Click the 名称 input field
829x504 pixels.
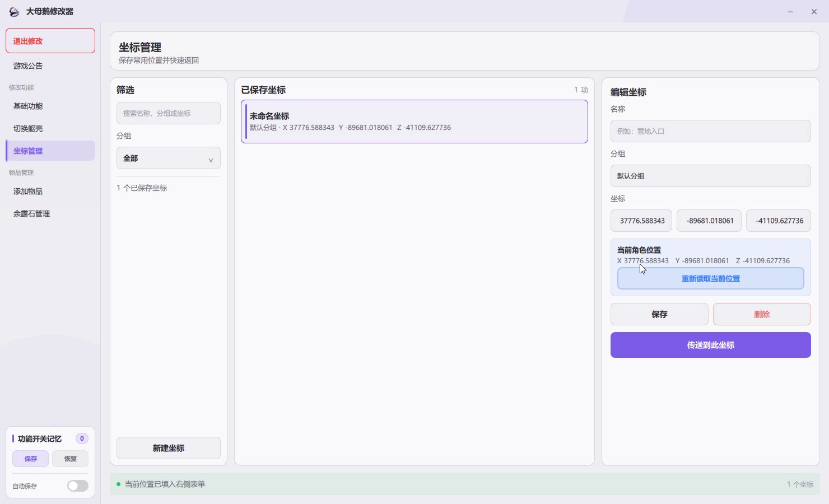tap(711, 131)
